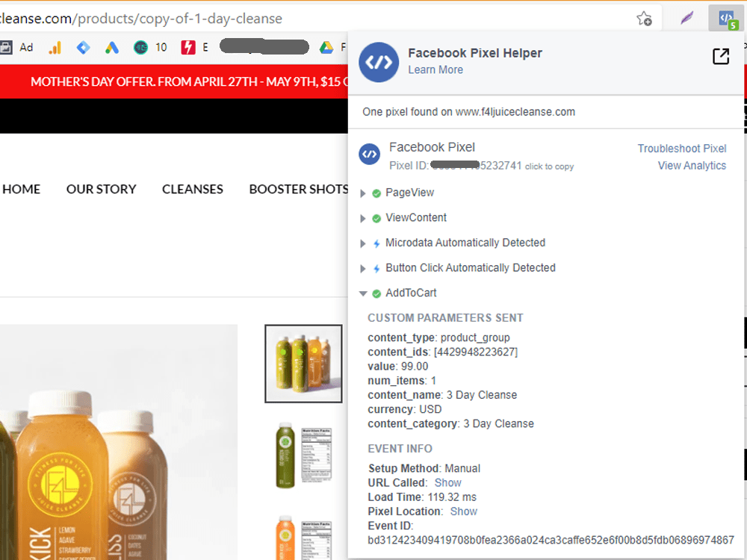Image resolution: width=747 pixels, height=560 pixels.
Task: Expand the ViewContent event details
Action: pos(363,219)
